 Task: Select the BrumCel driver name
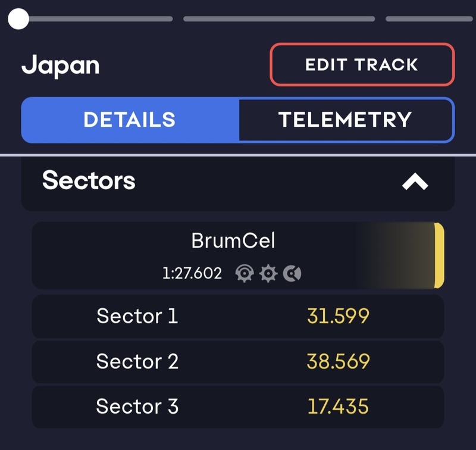click(x=233, y=241)
